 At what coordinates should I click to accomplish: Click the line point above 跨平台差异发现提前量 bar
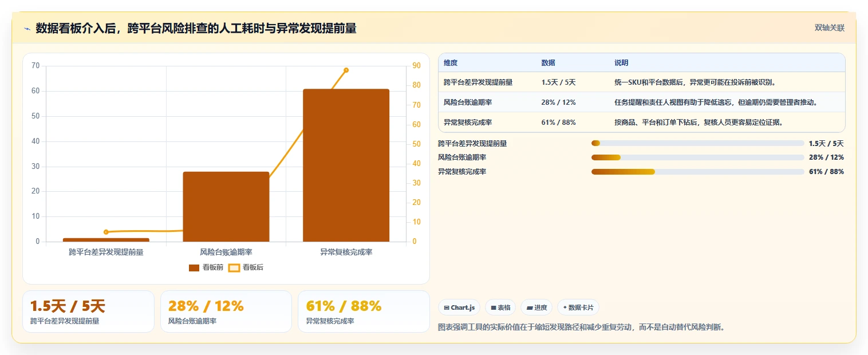pos(106,232)
